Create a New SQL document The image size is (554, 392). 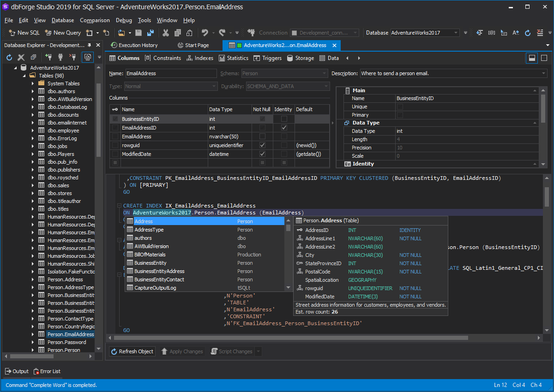point(23,33)
